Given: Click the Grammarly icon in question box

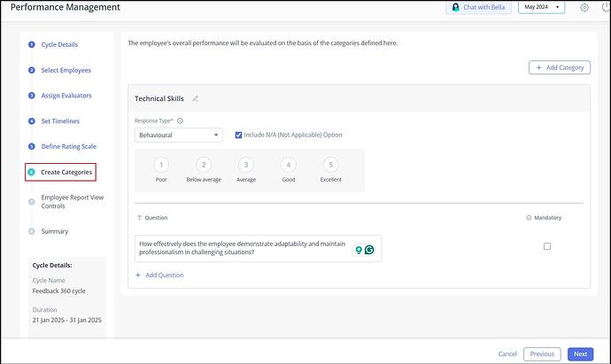Looking at the screenshot, I should tap(369, 251).
